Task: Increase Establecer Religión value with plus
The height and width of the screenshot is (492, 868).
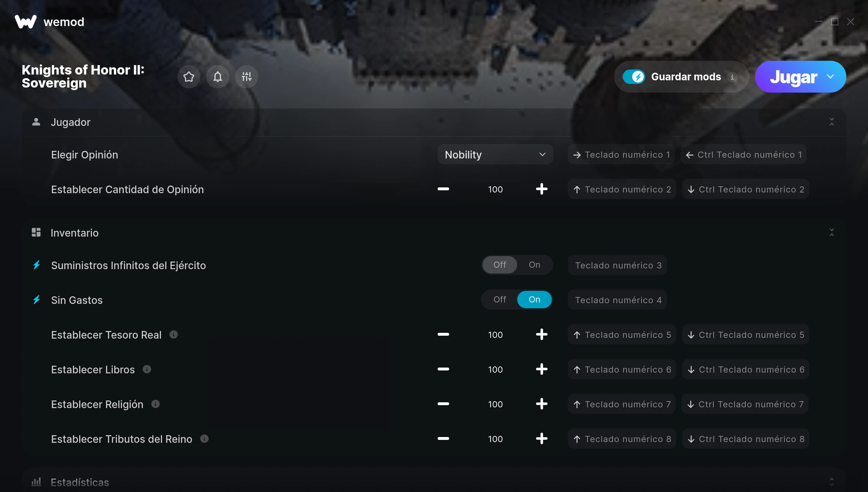Action: point(541,404)
